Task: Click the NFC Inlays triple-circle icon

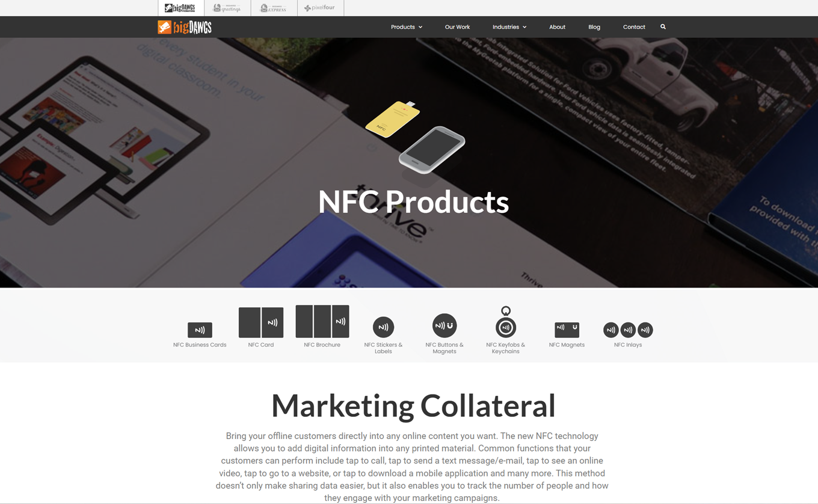Action: [628, 330]
